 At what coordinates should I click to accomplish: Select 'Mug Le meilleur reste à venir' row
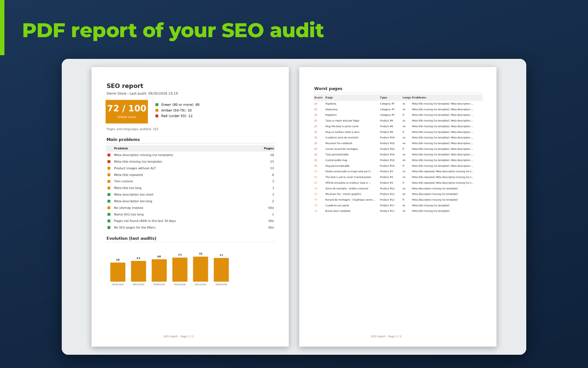(x=398, y=132)
